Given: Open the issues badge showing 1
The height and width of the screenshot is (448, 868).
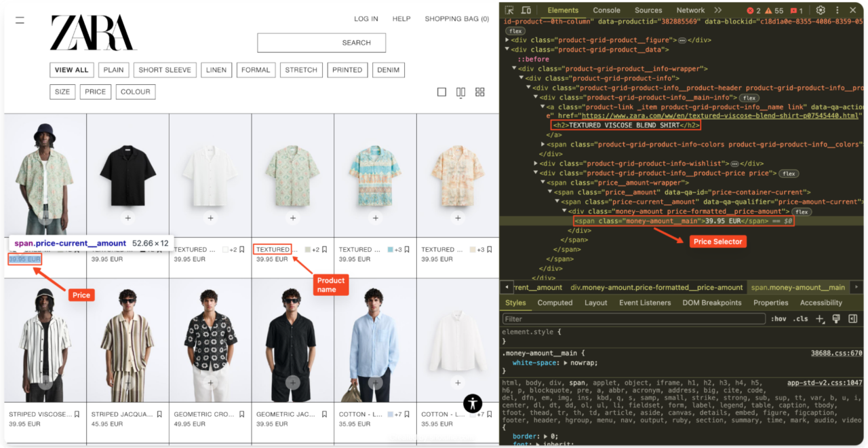Looking at the screenshot, I should point(797,11).
